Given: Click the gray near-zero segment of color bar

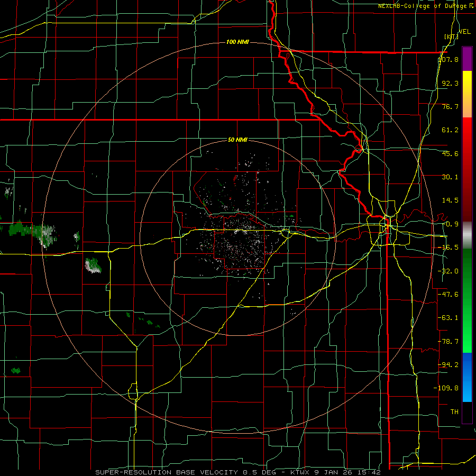Looking at the screenshot, I should (467, 235).
